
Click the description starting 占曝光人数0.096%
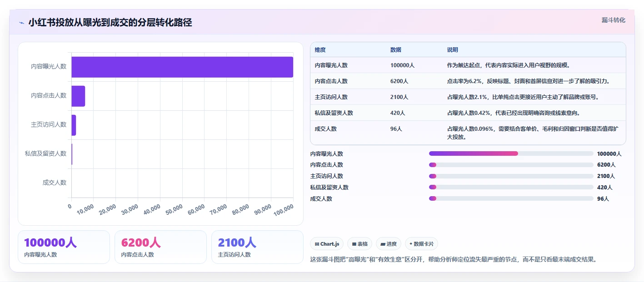coord(533,133)
